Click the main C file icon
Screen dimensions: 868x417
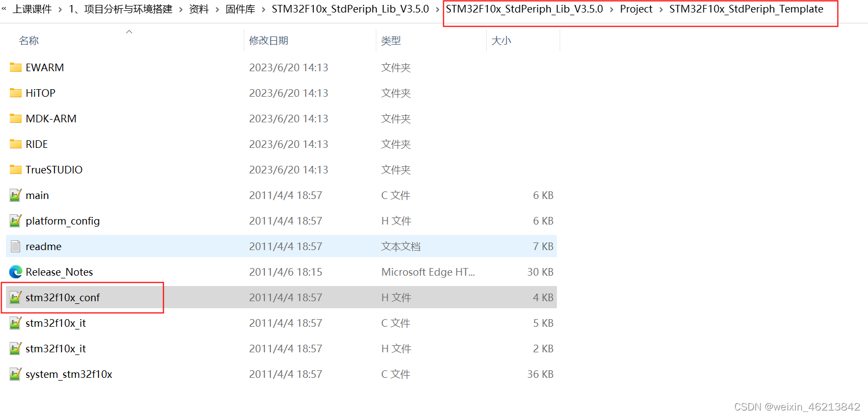tap(16, 195)
